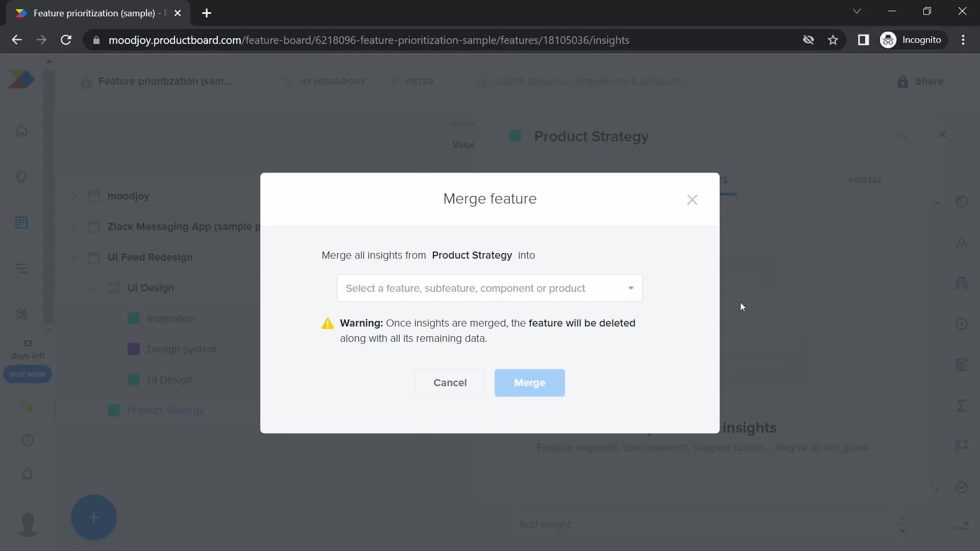This screenshot has width=980, height=551.
Task: Open the Chrome three-dot menu
Action: [x=963, y=40]
